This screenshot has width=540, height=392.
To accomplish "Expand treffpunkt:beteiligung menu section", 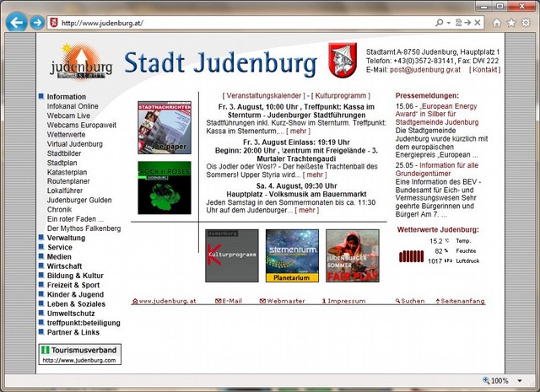I will 79,323.
